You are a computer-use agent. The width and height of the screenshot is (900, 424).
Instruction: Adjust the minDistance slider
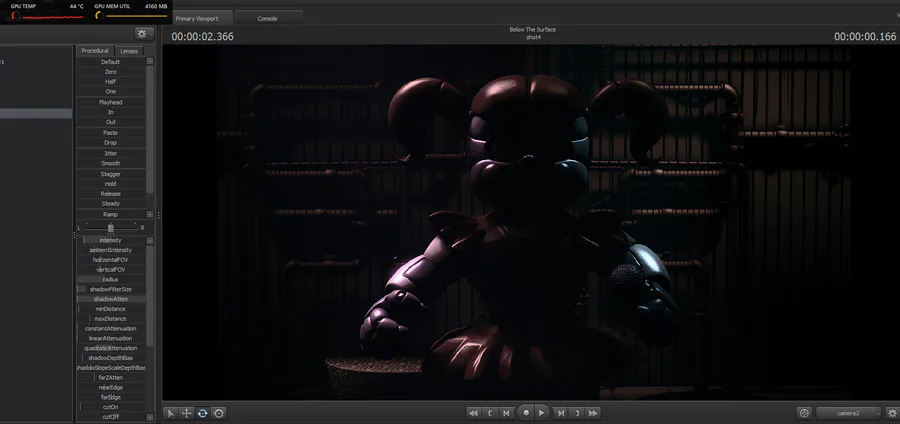(x=111, y=309)
